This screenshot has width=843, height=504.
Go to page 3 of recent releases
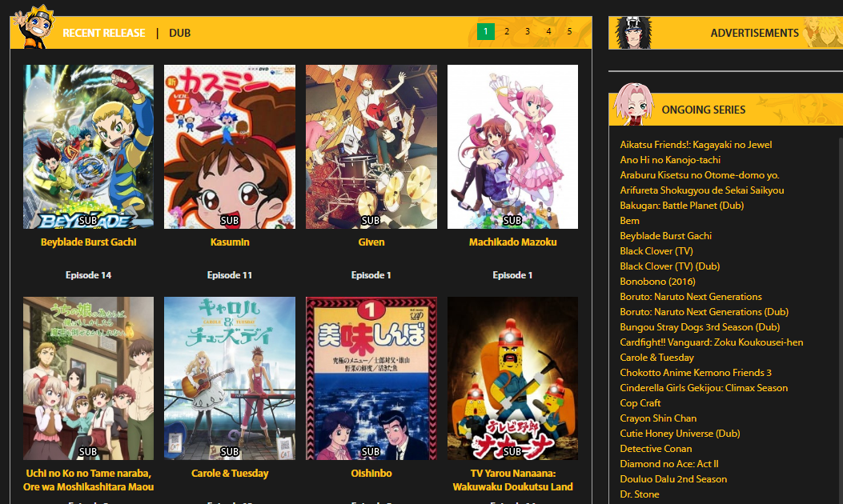pyautogui.click(x=528, y=31)
